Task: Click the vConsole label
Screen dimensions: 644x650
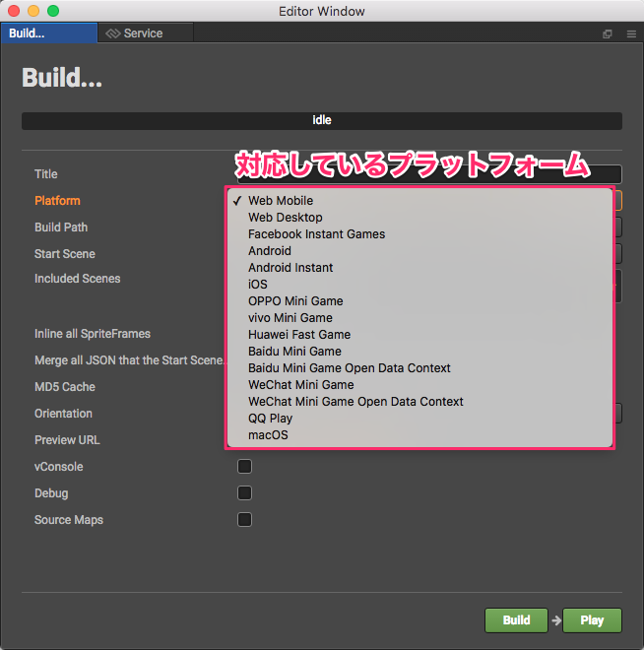Action: pyautogui.click(x=58, y=467)
